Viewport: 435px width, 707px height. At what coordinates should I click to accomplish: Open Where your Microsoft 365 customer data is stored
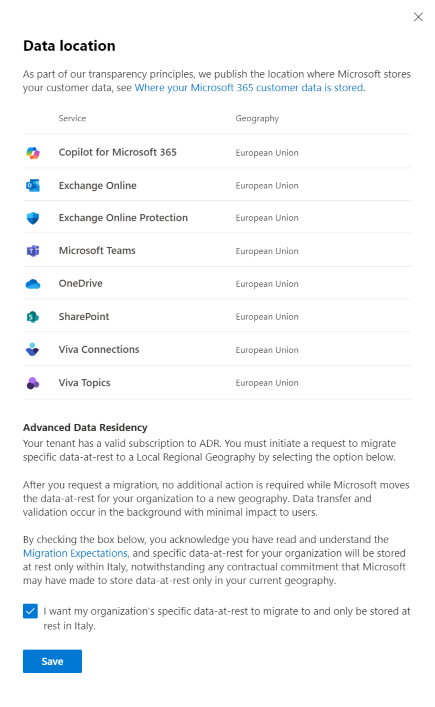click(x=249, y=87)
